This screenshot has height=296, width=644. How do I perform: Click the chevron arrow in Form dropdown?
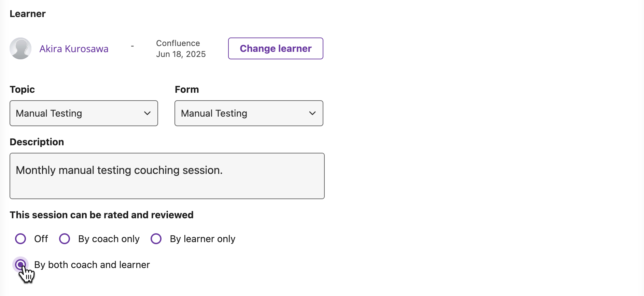point(312,113)
